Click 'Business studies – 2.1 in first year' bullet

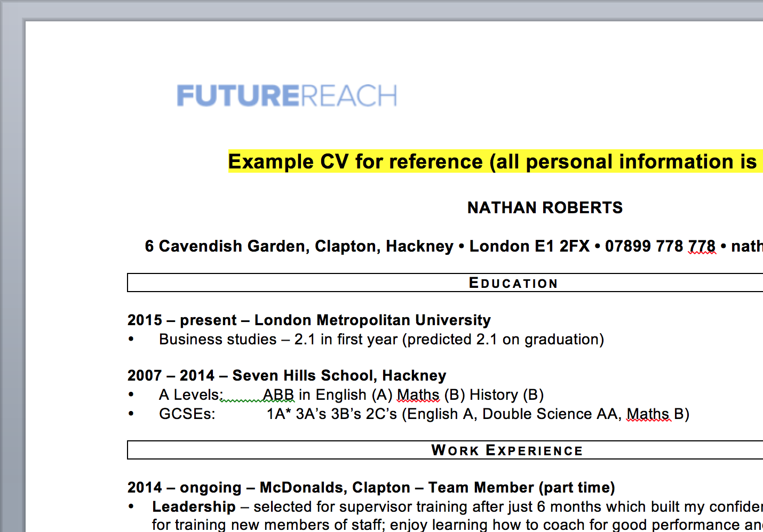[381, 340]
